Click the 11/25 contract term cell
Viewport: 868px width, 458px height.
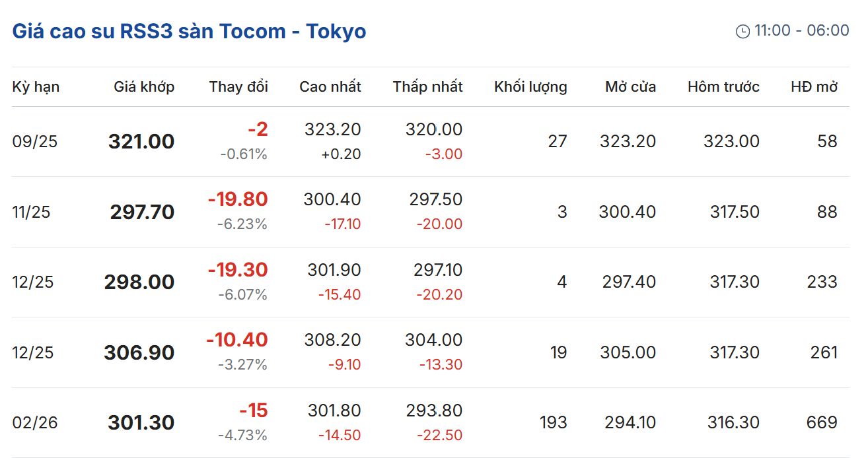[x=32, y=212]
